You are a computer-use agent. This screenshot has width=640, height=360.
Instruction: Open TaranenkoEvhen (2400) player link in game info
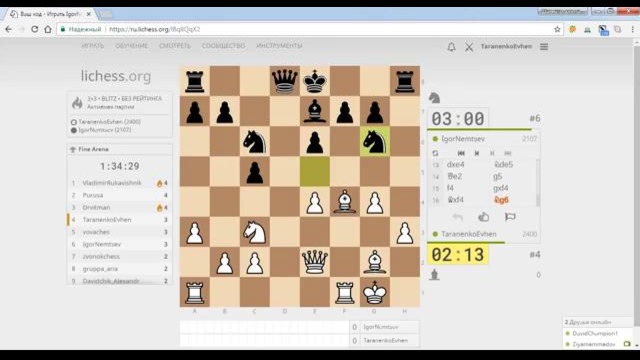pos(109,122)
